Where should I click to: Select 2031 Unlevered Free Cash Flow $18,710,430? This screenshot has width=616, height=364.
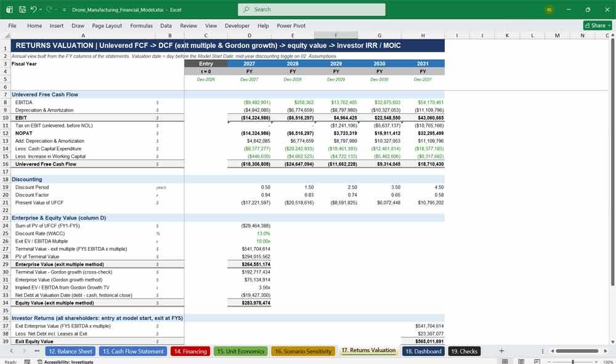point(423,164)
